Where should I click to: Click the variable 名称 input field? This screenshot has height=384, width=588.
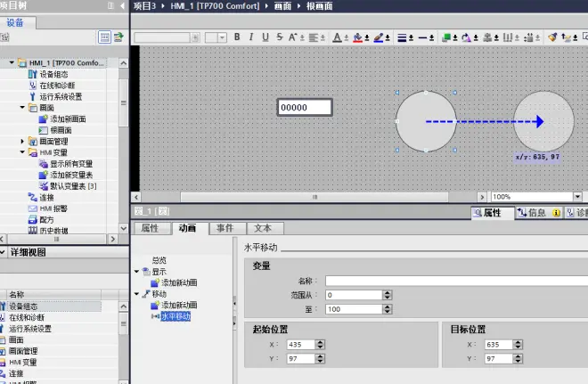[456, 281]
